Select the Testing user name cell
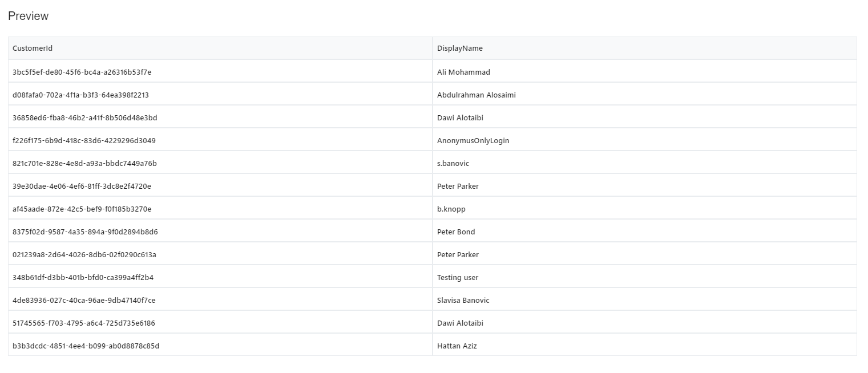 [x=458, y=278]
